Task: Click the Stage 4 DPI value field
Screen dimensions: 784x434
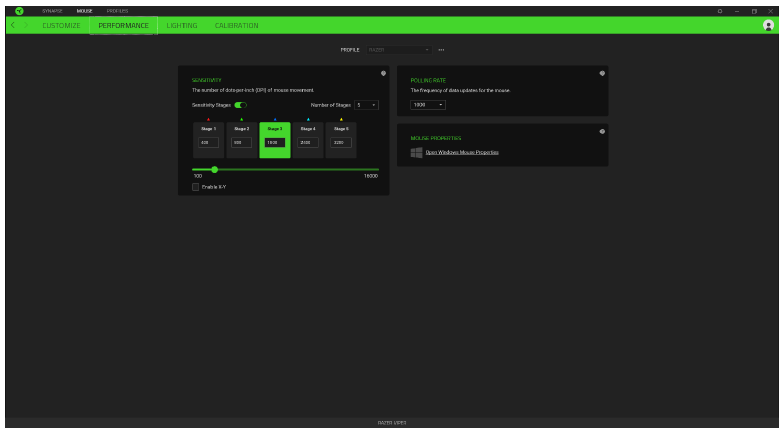Action: 308,142
